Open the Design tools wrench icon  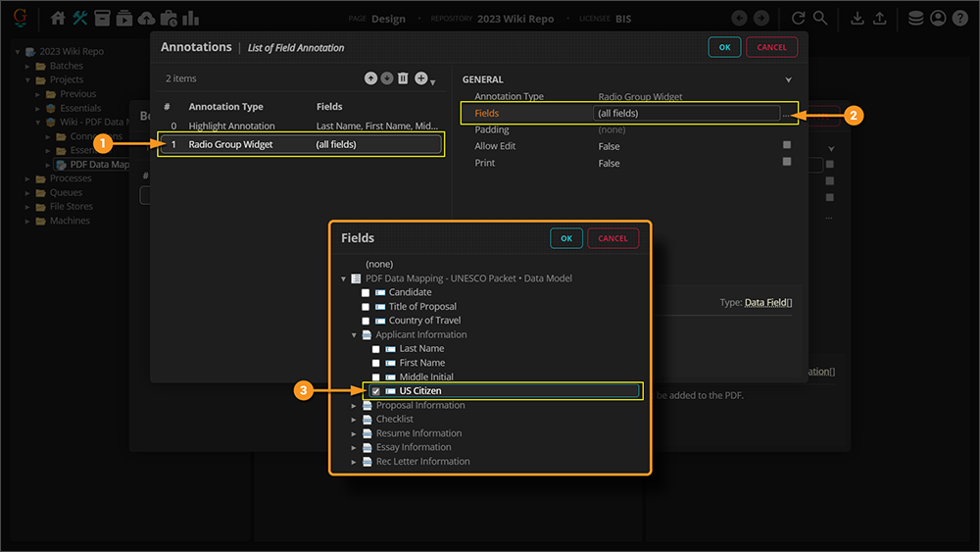[80, 19]
